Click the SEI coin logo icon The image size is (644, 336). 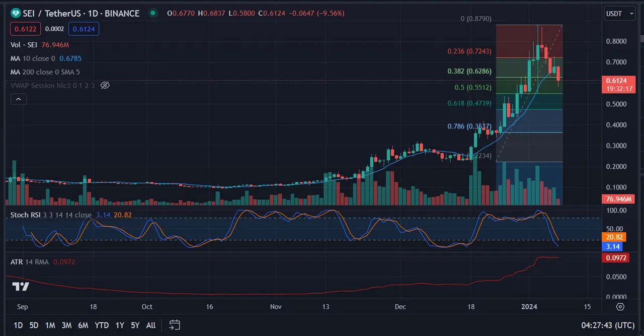pyautogui.click(x=15, y=13)
